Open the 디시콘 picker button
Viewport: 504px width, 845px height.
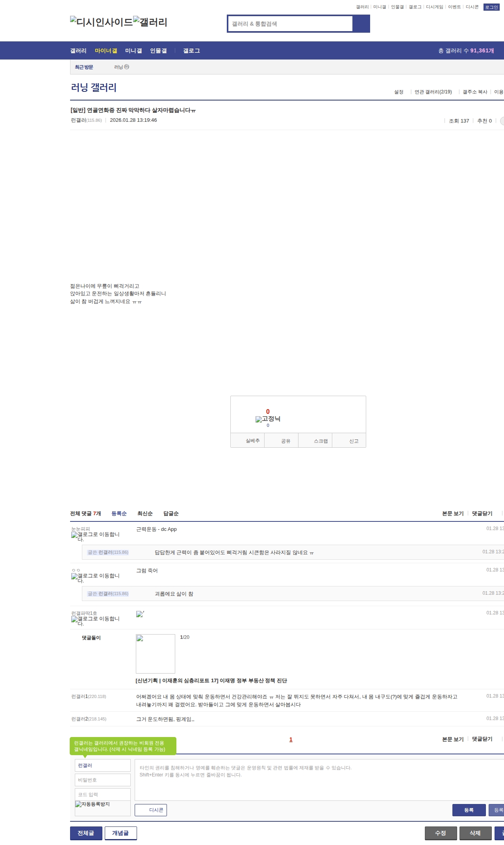click(x=151, y=810)
